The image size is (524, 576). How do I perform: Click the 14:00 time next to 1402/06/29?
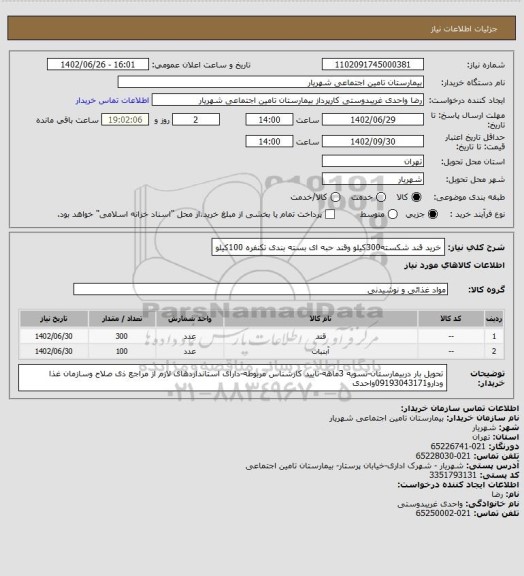coord(269,120)
